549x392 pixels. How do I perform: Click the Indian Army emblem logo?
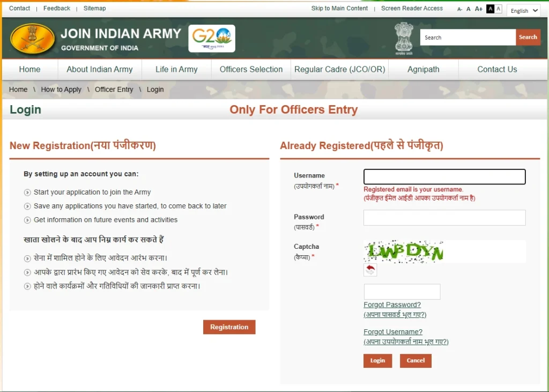click(32, 38)
